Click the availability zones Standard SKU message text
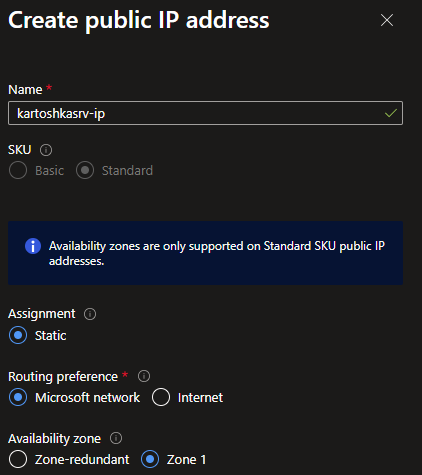422x475 pixels. pyautogui.click(x=217, y=253)
